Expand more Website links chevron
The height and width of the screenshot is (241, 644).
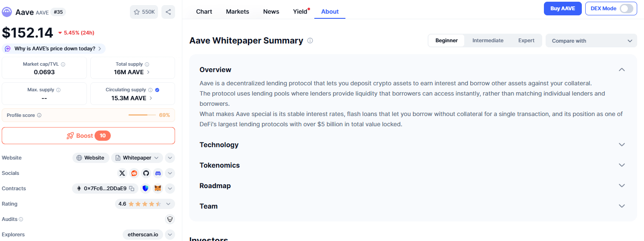pyautogui.click(x=170, y=158)
